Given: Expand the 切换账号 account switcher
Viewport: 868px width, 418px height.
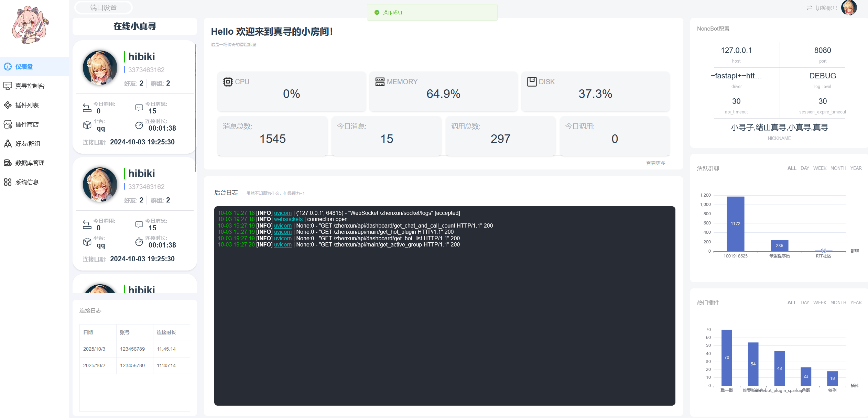Looking at the screenshot, I should pos(826,8).
